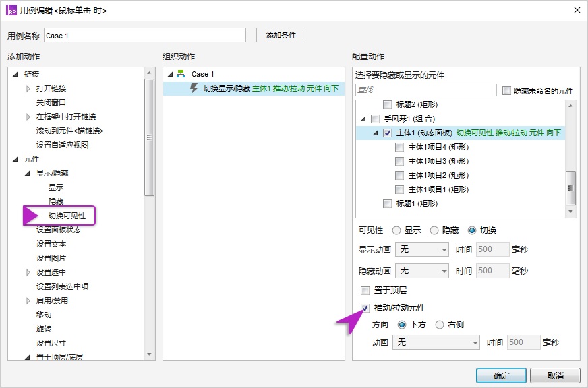Click the widget list scrollbar up arrow
Screen dimensions: 588x388
(570, 106)
